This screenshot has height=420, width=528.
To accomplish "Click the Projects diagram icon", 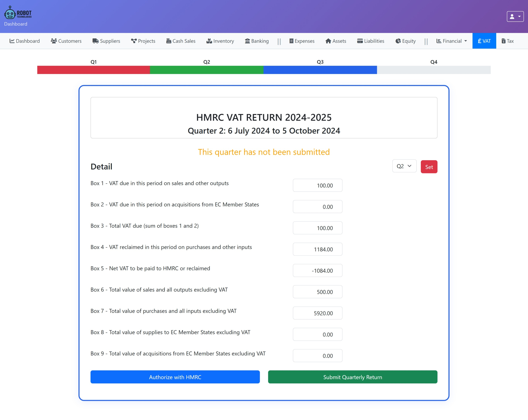I will click(134, 41).
